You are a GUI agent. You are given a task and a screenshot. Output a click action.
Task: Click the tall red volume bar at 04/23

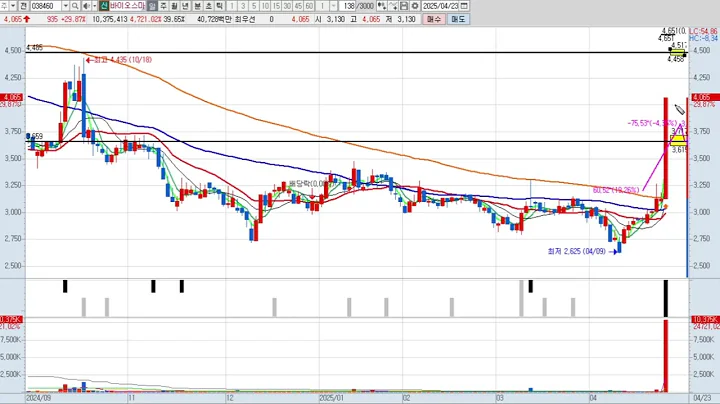coord(666,356)
